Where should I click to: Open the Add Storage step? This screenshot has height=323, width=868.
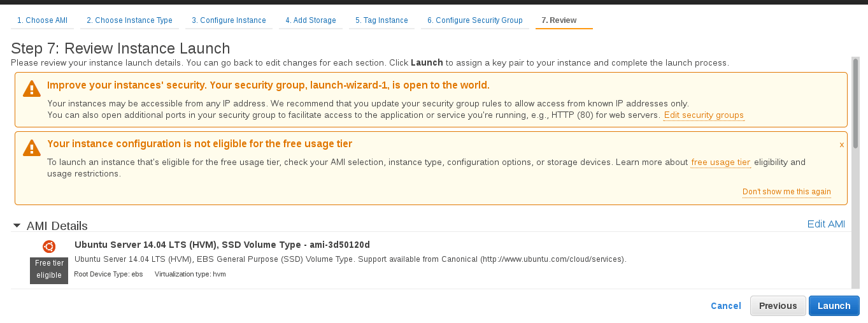pyautogui.click(x=310, y=20)
